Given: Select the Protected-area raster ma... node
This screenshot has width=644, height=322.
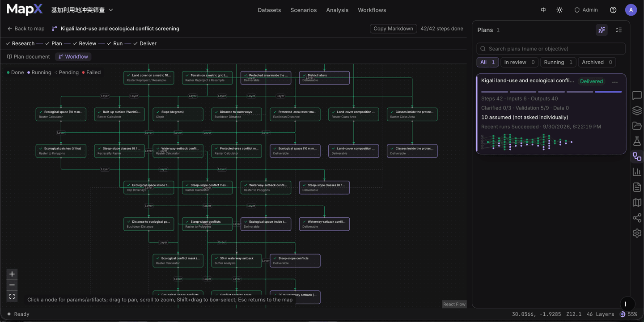Looking at the screenshot, I should [x=295, y=114].
